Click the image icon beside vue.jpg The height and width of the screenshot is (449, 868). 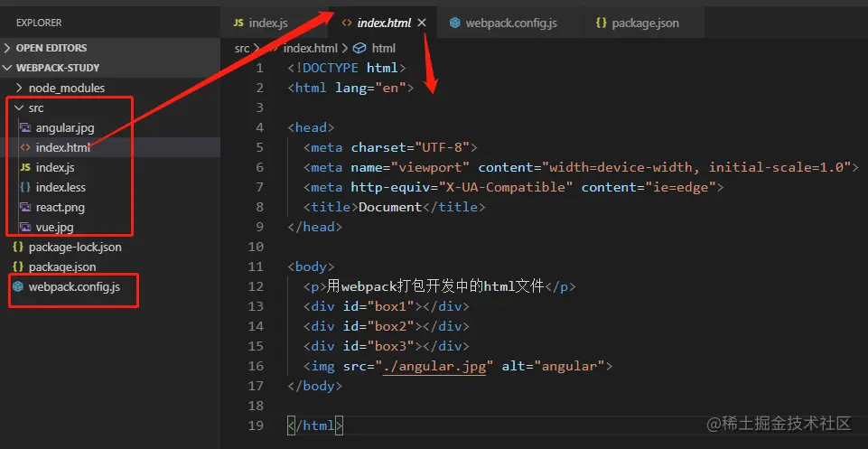[25, 227]
